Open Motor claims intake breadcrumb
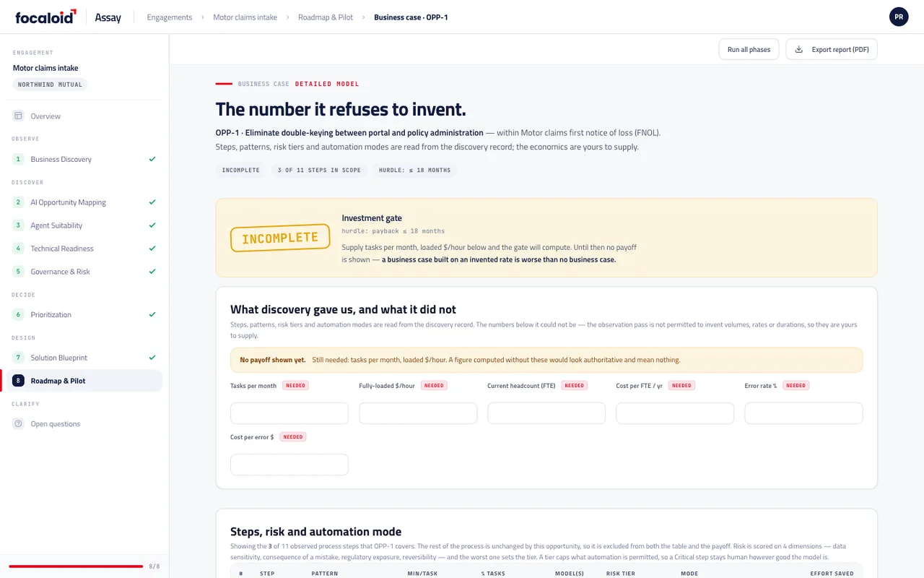This screenshot has height=578, width=924. coord(245,17)
